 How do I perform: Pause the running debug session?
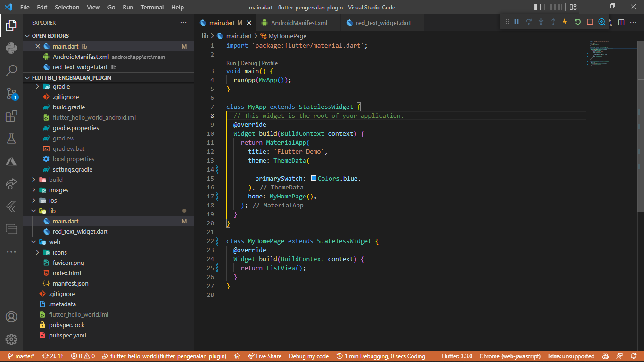(x=517, y=22)
